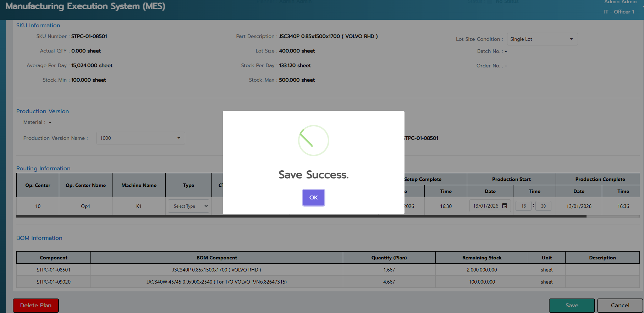Viewport: 644px width, 313px height.
Task: Click the BOM Information section heading
Action: tap(39, 238)
